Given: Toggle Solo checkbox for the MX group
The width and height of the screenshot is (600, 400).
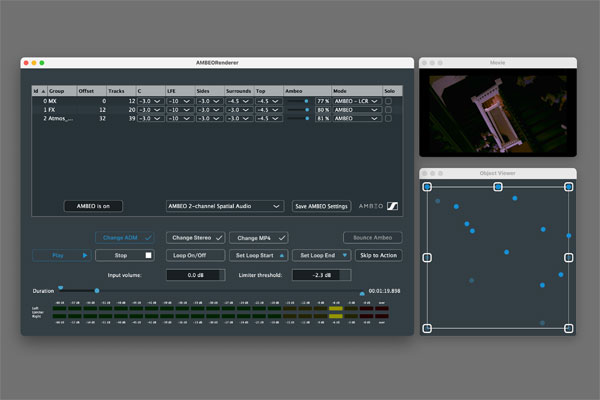Looking at the screenshot, I should (x=388, y=101).
